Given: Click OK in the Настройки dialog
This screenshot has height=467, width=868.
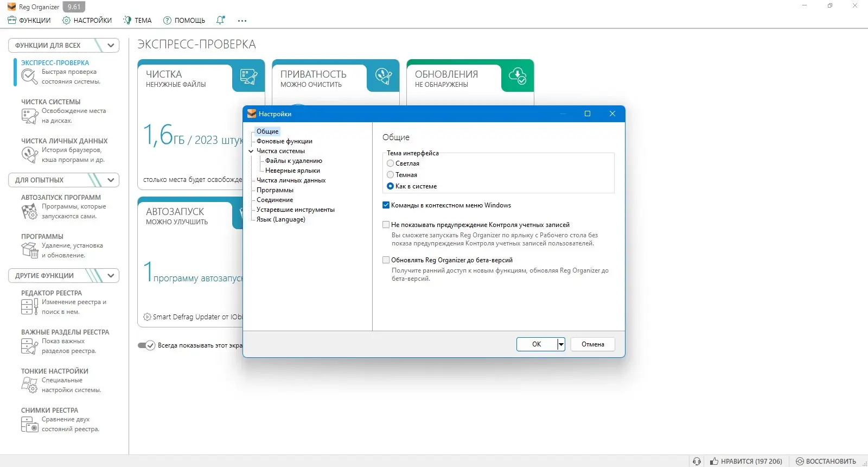Looking at the screenshot, I should tap(537, 344).
